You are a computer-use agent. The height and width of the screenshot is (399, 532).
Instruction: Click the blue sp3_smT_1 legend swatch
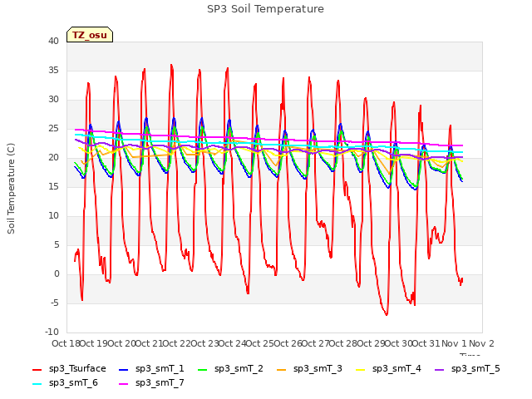pyautogui.click(x=124, y=369)
